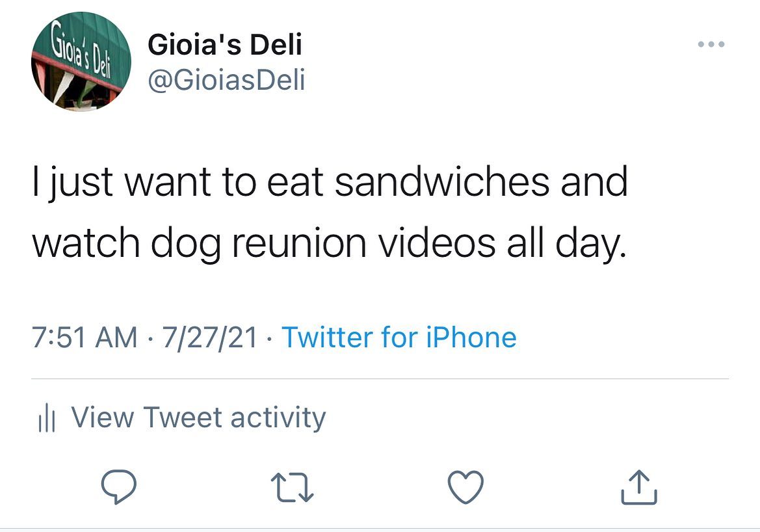Open View Tweet activity
The width and height of the screenshot is (760, 532).
[198, 417]
